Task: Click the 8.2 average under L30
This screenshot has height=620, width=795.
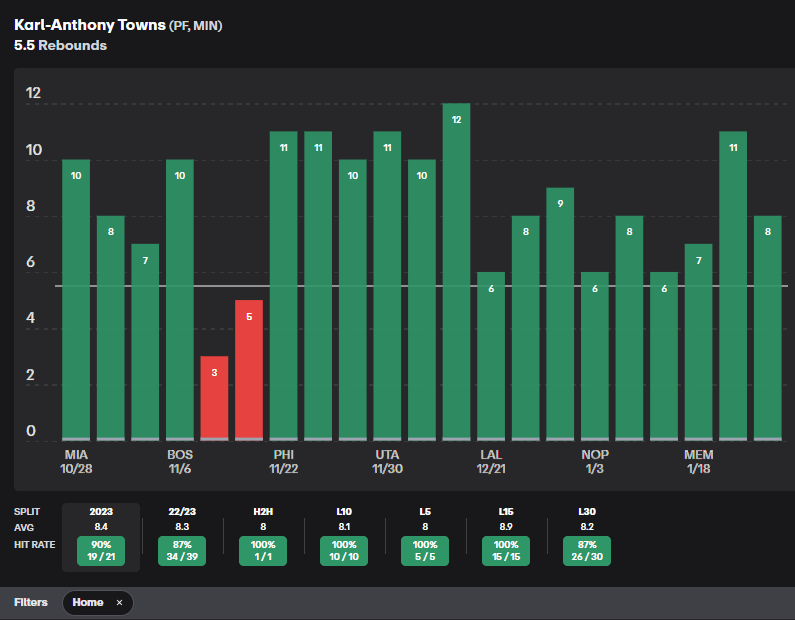Action: click(587, 527)
